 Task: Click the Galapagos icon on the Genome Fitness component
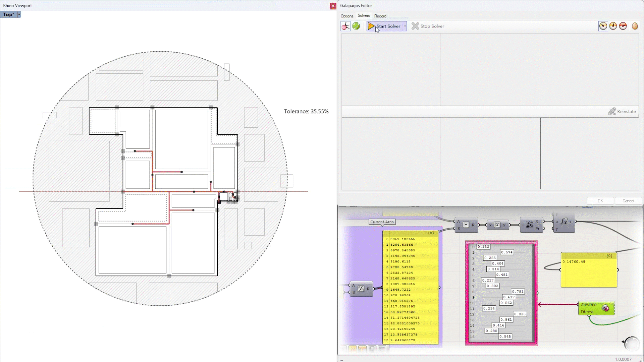[x=605, y=308]
